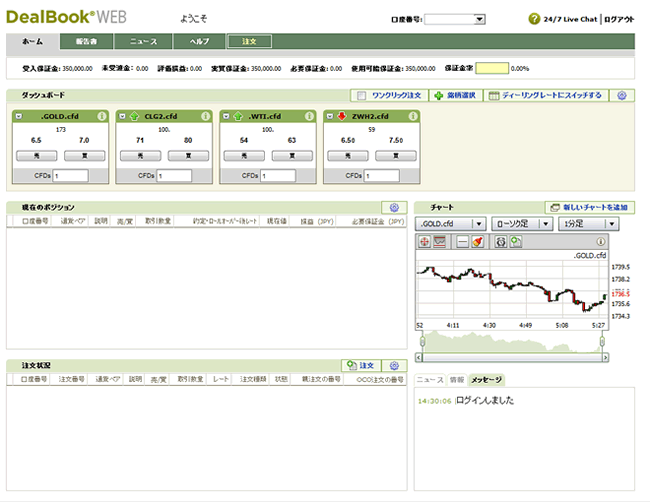The height and width of the screenshot is (502, 650).
Task: Click the CFDs quantity field on .WTI.cfd
Action: pyautogui.click(x=278, y=176)
